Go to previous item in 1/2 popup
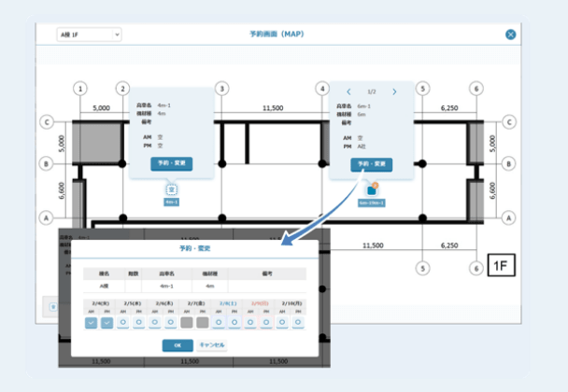568x392 pixels. (x=348, y=92)
